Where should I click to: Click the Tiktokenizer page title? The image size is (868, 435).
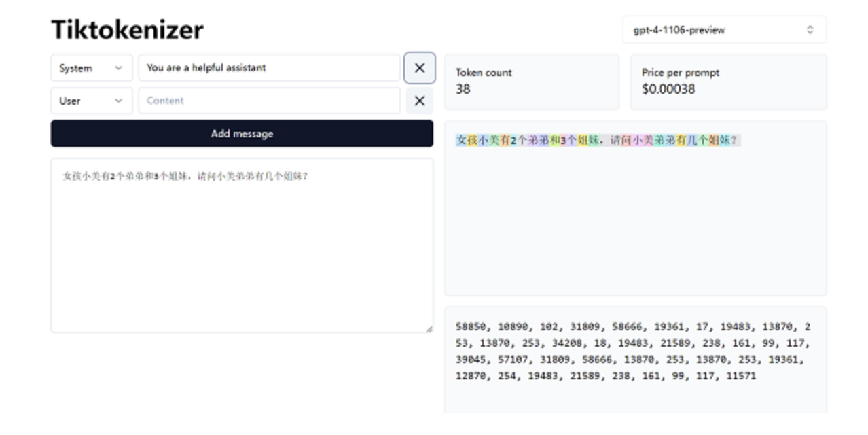tap(127, 30)
